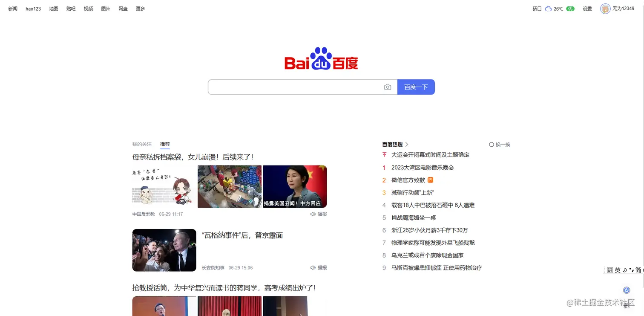This screenshot has height=316, width=644.
Task: Open the cartoon characters thumbnail image
Action: [x=164, y=186]
